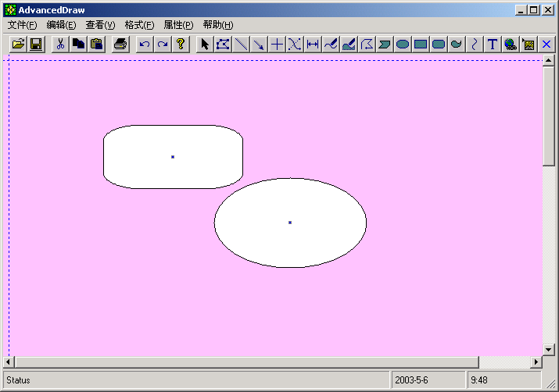Select the Ellipse shape tool
The height and width of the screenshot is (392, 559).
coord(403,44)
